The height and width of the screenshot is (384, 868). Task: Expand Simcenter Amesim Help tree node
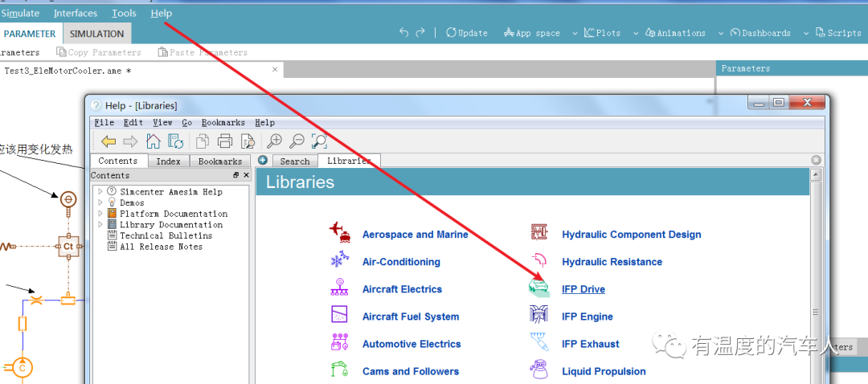(x=100, y=191)
